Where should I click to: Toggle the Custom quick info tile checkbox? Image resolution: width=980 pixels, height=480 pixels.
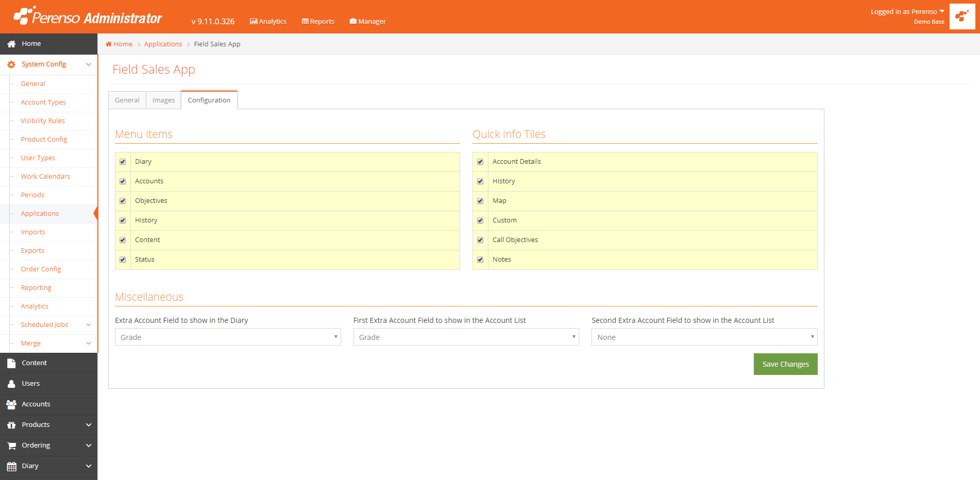click(x=480, y=220)
